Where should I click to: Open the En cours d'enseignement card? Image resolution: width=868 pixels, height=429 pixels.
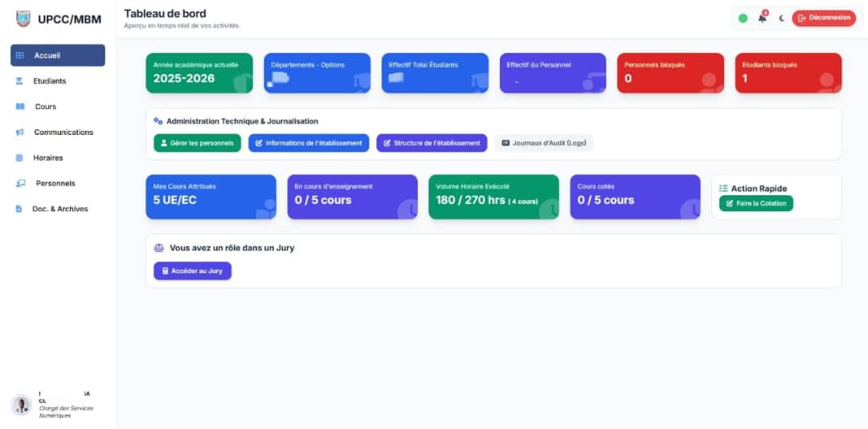353,197
